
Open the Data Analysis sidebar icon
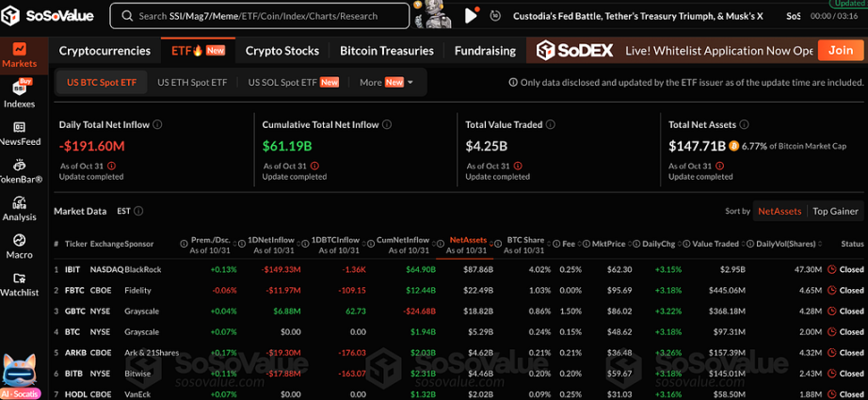click(x=20, y=208)
